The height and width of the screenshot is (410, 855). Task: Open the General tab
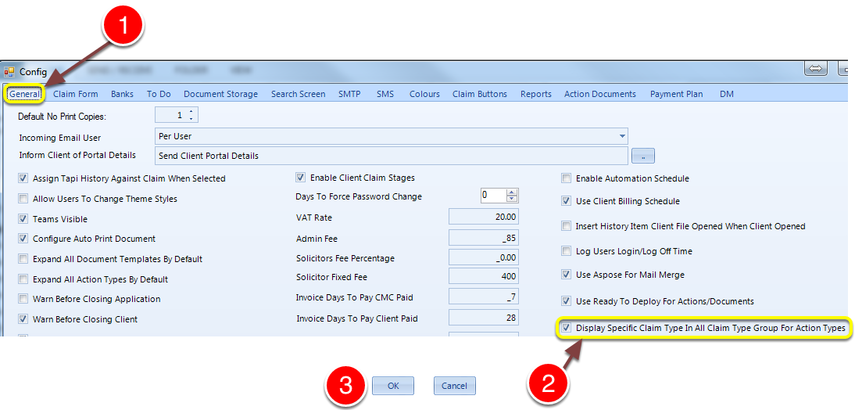click(24, 94)
